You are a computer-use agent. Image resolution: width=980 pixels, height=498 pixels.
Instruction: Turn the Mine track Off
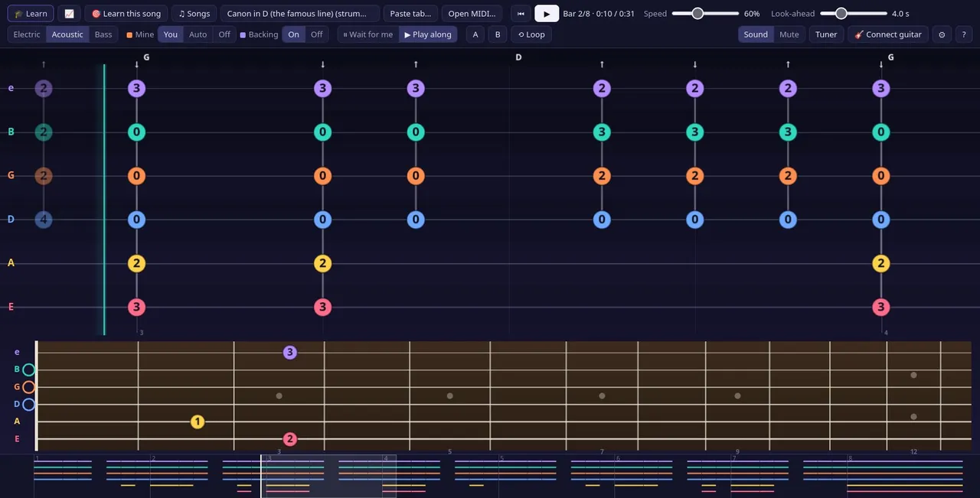click(224, 34)
